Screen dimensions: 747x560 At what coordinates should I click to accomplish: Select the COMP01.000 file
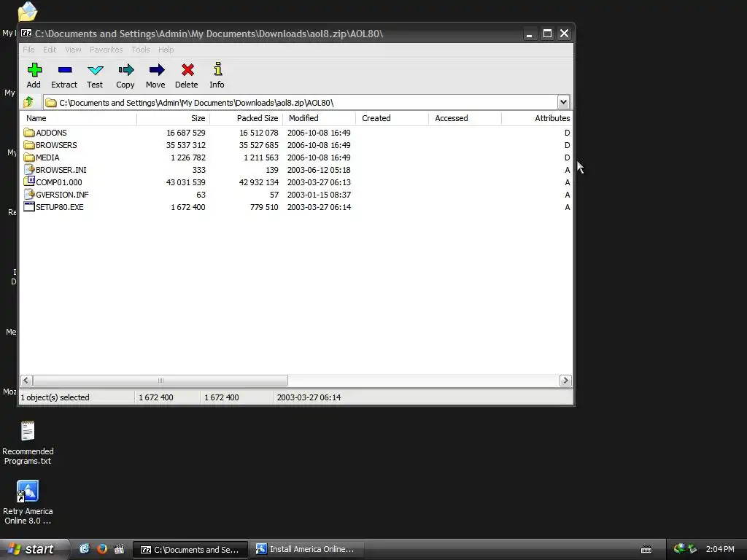pos(53,182)
